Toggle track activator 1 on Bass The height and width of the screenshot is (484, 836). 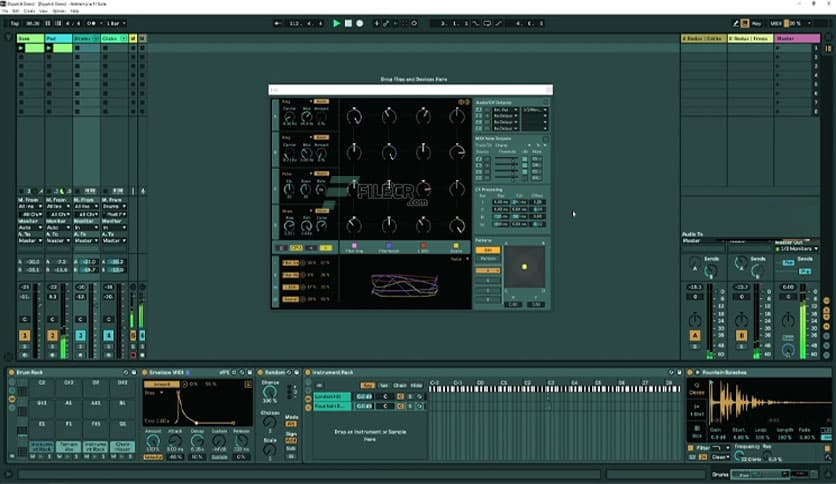(x=25, y=335)
